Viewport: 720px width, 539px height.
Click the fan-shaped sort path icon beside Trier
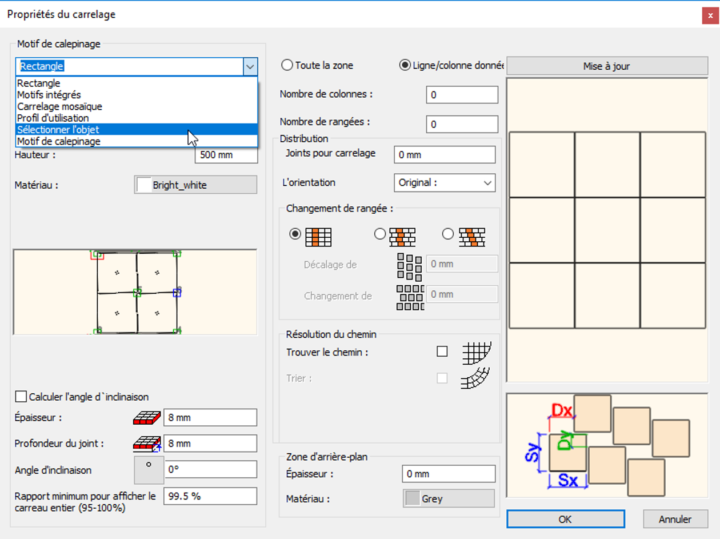(475, 378)
